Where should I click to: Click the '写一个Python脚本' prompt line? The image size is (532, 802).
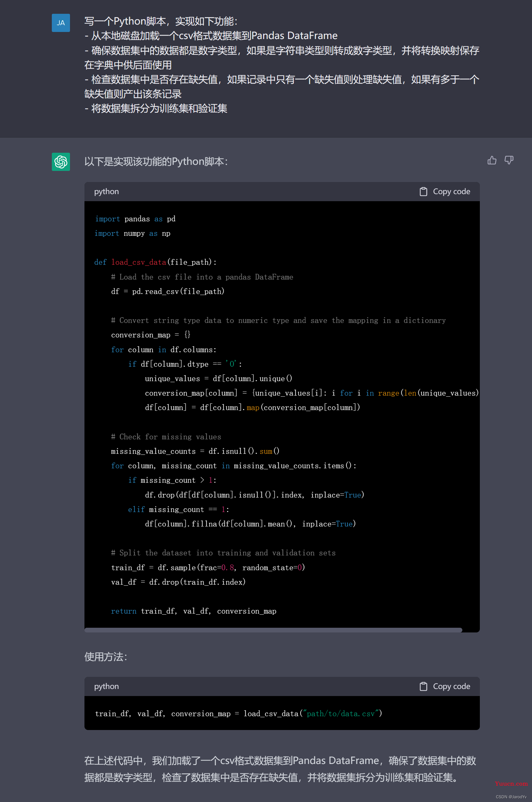(x=161, y=22)
